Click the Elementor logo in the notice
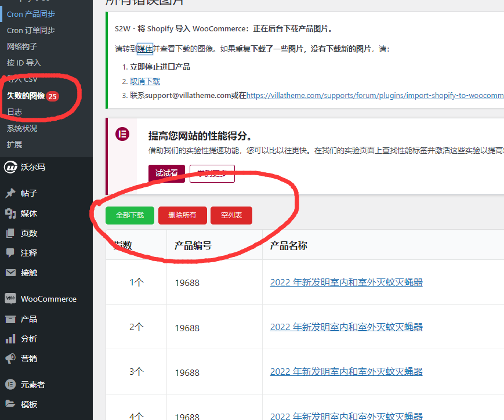This screenshot has height=420, width=504. point(122,134)
